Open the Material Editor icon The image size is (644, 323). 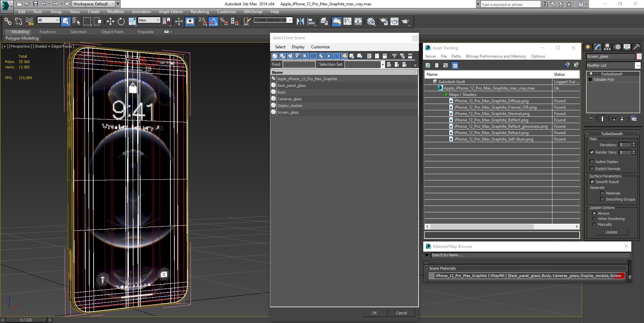[371, 21]
